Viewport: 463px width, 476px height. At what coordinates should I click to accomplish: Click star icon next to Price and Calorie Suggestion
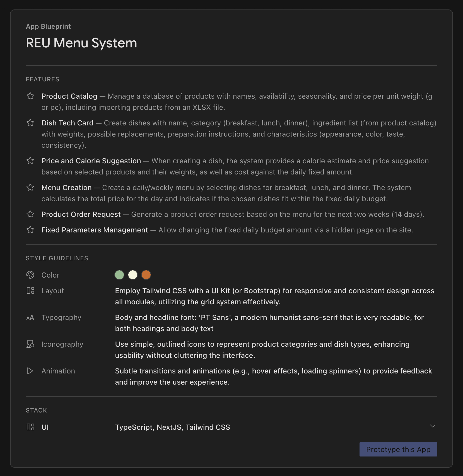pos(30,161)
